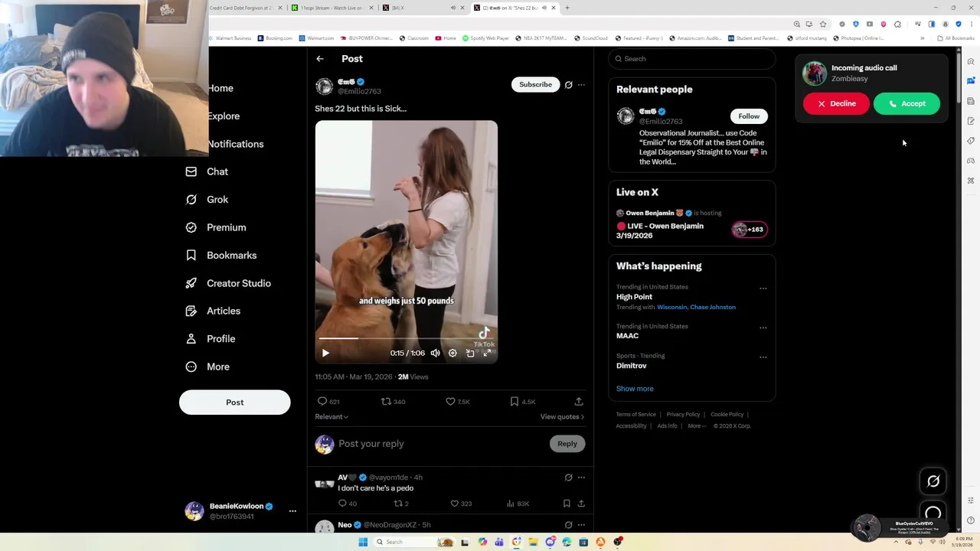Open Bookmarks from the sidebar

pos(220,256)
